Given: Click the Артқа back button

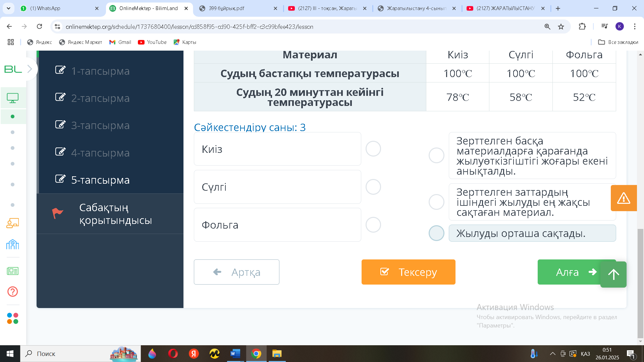Looking at the screenshot, I should [x=236, y=272].
